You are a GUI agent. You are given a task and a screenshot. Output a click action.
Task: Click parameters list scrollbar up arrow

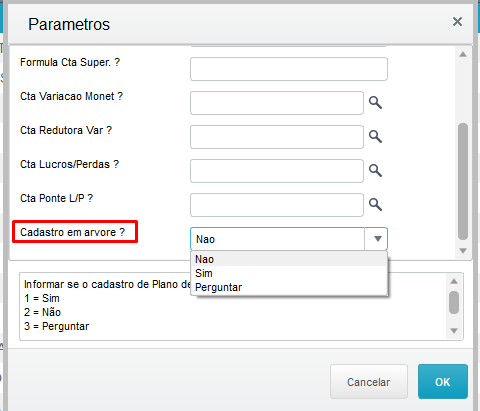463,54
